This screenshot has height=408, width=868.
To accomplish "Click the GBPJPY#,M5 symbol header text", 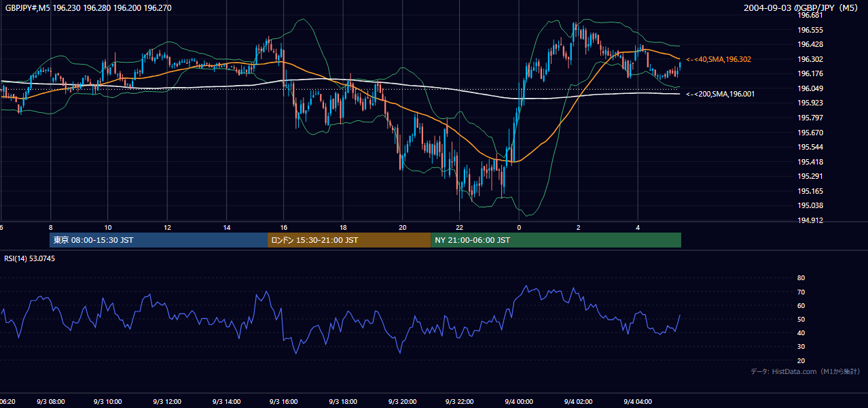I will click(88, 8).
